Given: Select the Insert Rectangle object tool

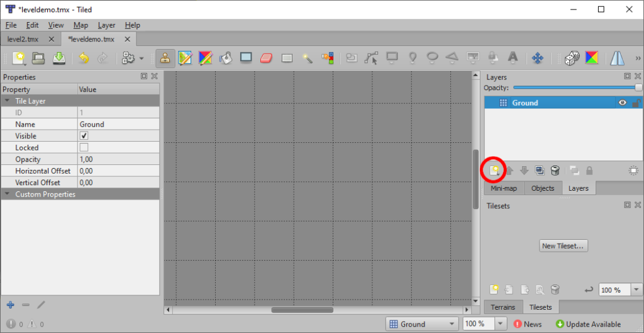Looking at the screenshot, I should pos(392,58).
